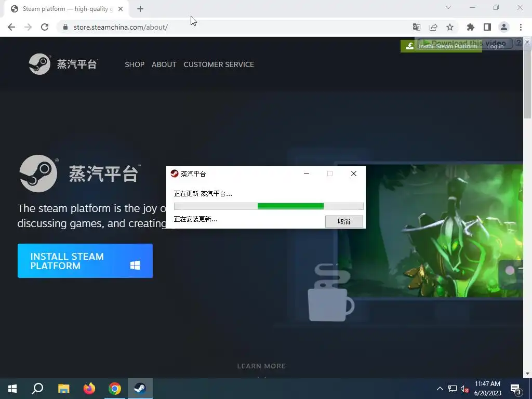Toggle the Chrome side panel icon
532x399 pixels.
pyautogui.click(x=487, y=27)
